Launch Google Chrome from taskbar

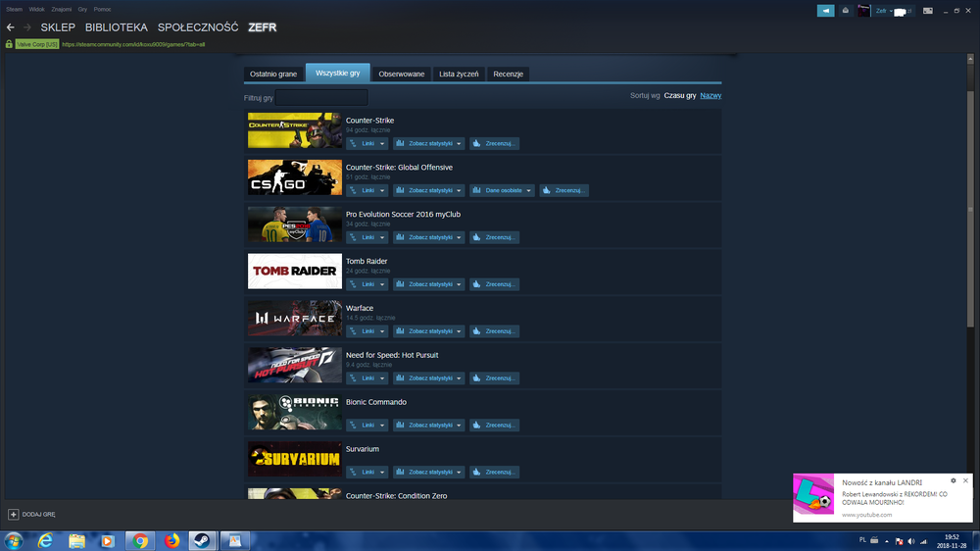coord(140,540)
